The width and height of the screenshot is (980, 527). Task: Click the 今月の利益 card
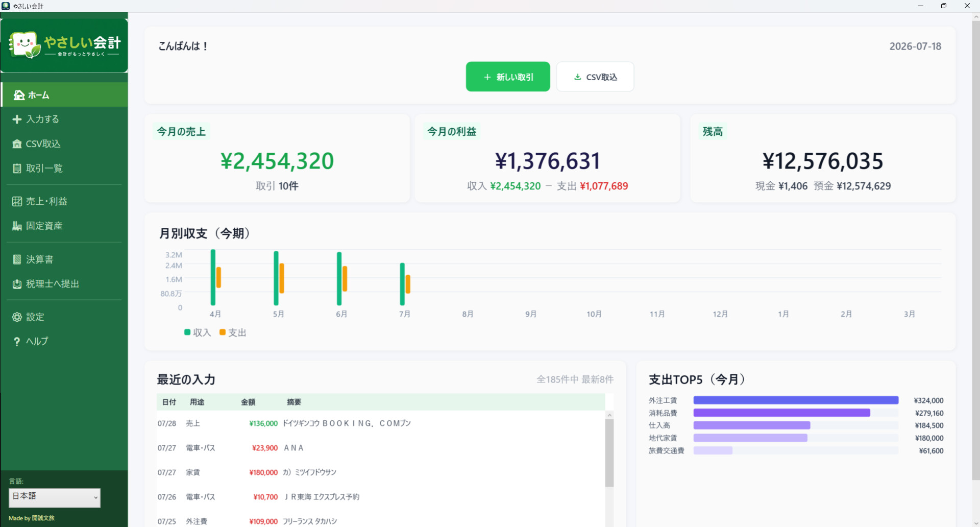pyautogui.click(x=548, y=158)
